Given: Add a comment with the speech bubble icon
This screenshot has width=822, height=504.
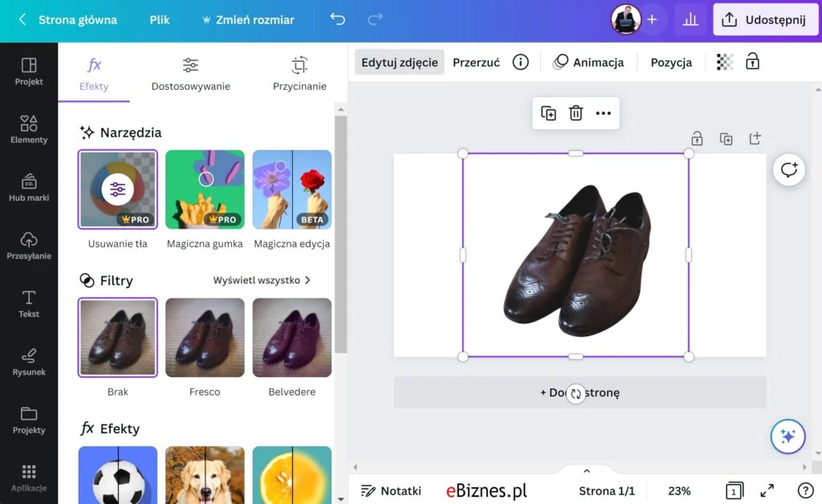Looking at the screenshot, I should pos(788,170).
